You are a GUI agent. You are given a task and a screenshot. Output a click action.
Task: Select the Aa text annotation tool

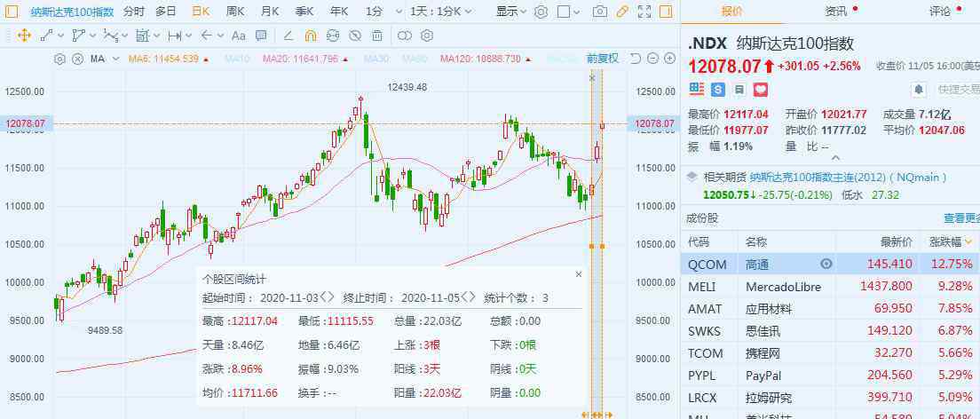point(239,36)
